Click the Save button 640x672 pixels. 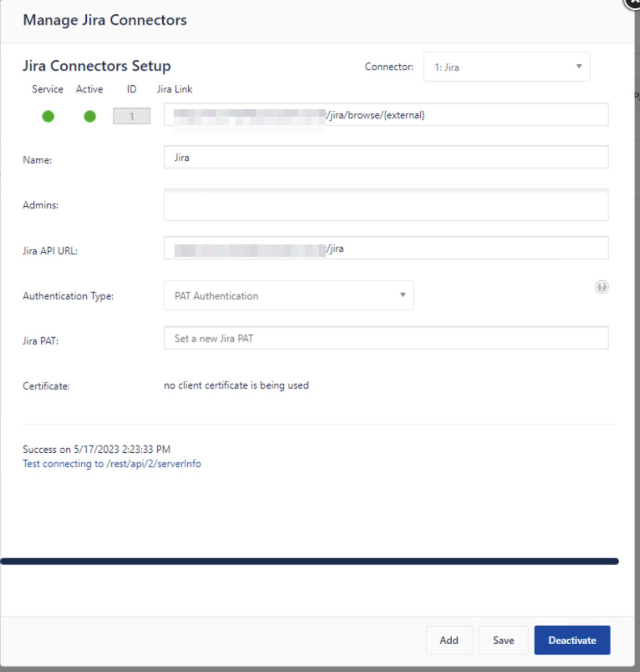503,640
